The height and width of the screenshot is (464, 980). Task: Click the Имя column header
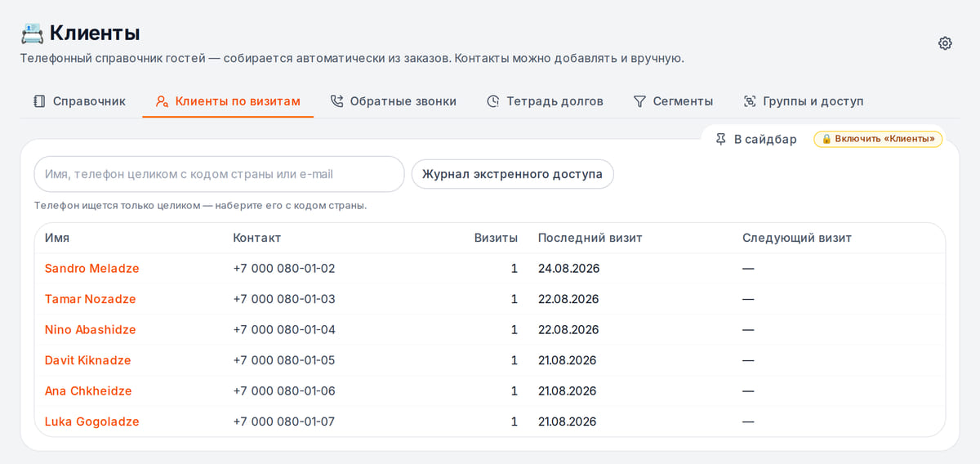(x=57, y=238)
